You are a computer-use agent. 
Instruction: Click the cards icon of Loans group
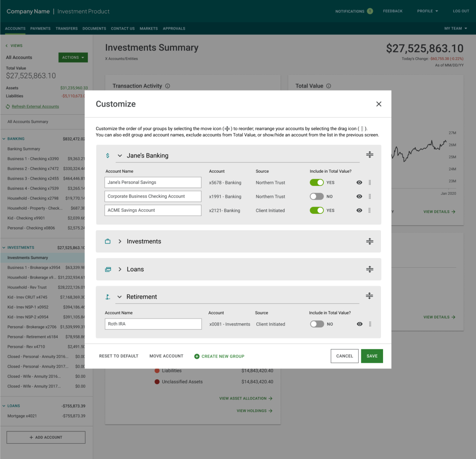[x=108, y=269]
